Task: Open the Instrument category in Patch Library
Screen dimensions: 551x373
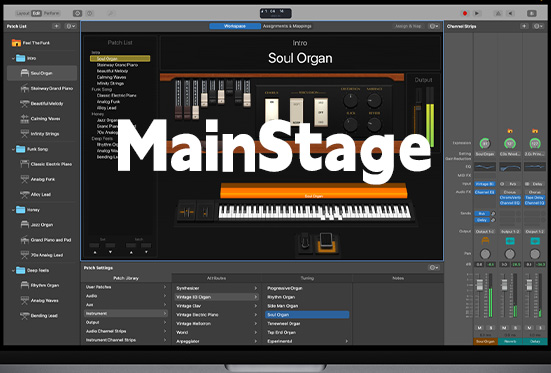Action: [x=126, y=313]
